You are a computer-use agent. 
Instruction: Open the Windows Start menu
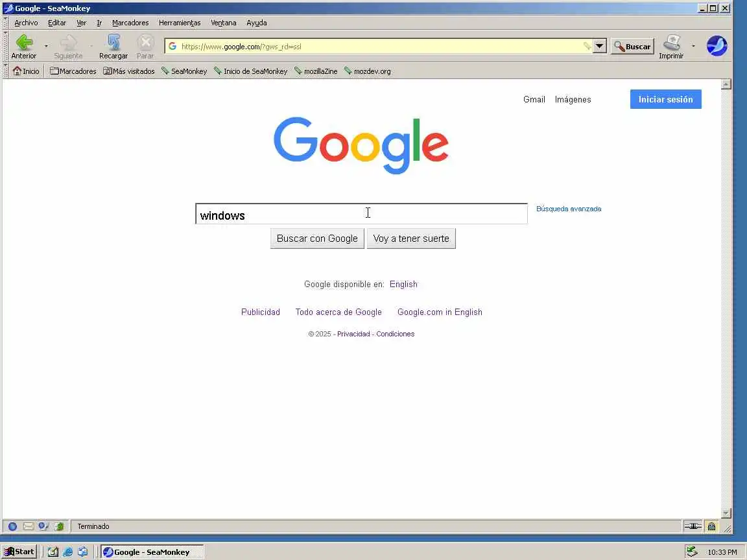pyautogui.click(x=19, y=552)
